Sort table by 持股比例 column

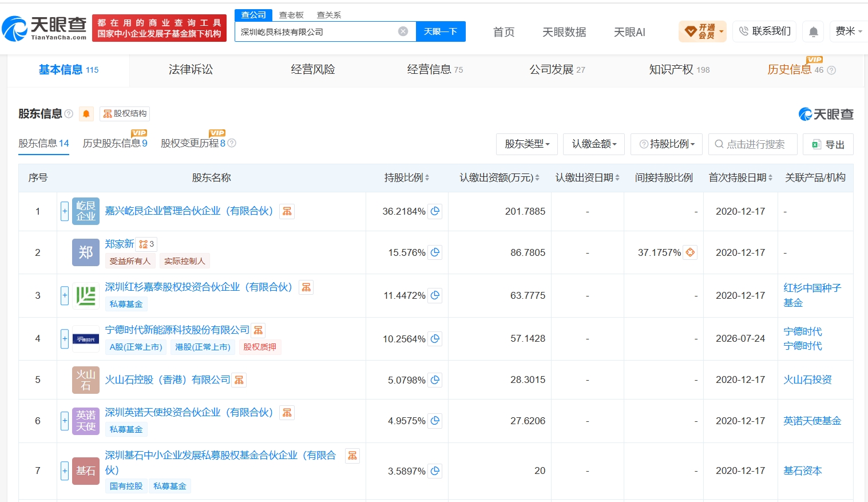(x=406, y=178)
